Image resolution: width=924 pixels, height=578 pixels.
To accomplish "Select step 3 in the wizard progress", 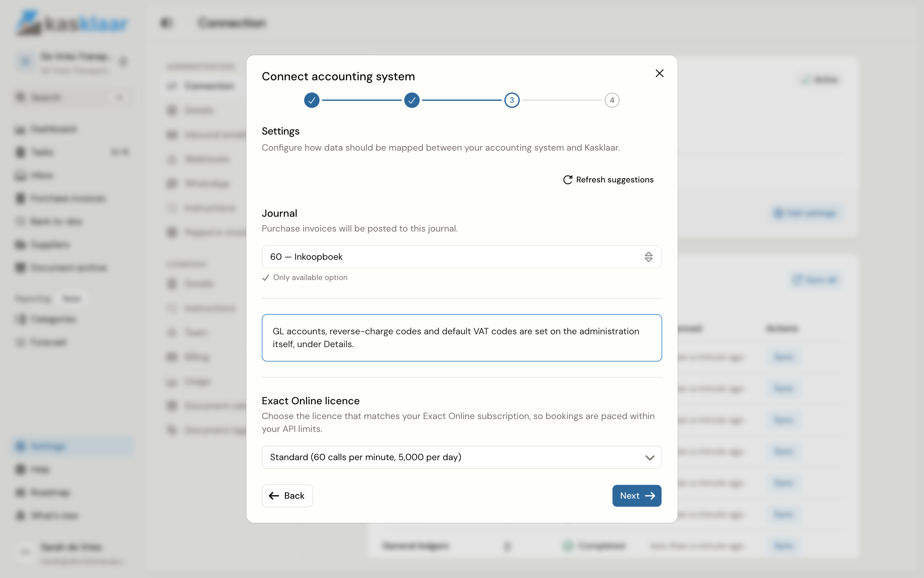I will 512,100.
